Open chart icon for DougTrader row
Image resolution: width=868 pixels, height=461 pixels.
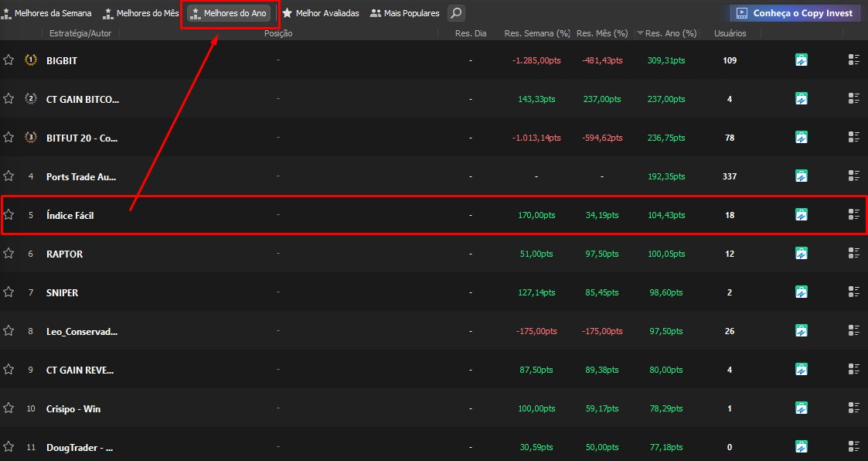[801, 446]
